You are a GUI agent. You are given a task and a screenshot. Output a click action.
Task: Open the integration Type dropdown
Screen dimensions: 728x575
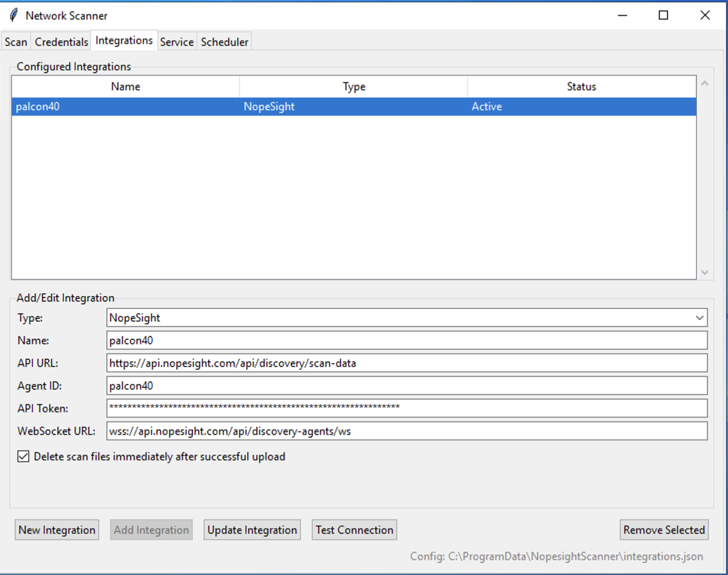tap(699, 317)
